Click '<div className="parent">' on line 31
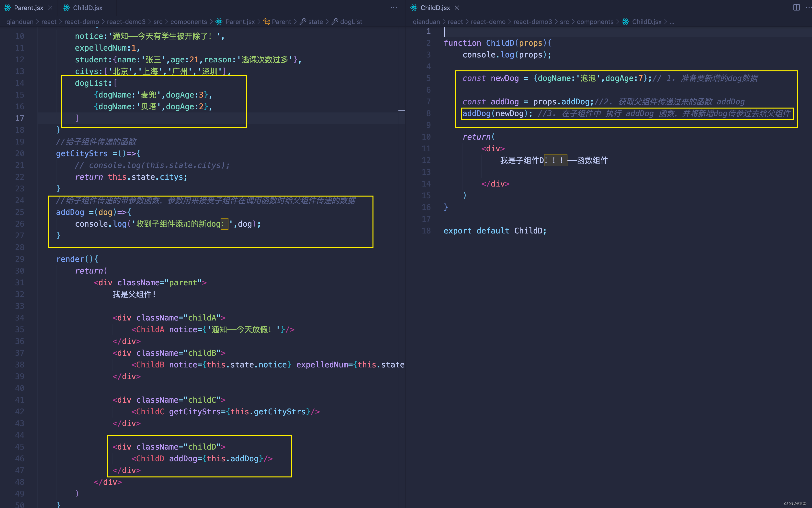The height and width of the screenshot is (508, 812). point(150,283)
